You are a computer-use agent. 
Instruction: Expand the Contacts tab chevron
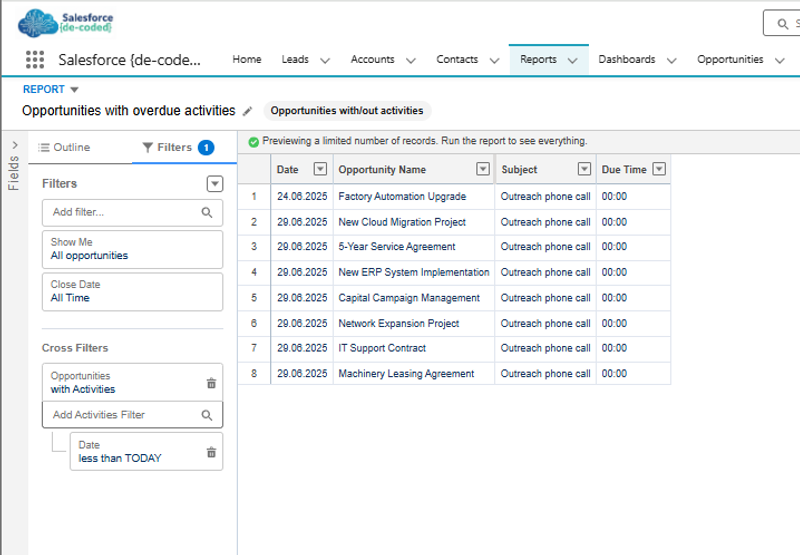coord(494,61)
